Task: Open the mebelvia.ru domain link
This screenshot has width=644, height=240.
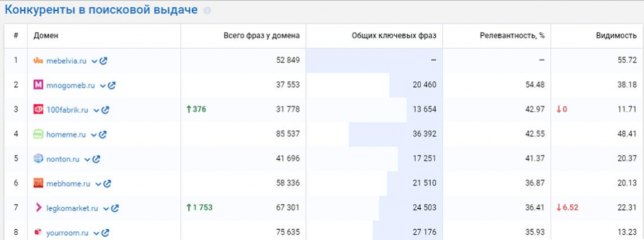Action: pyautogui.click(x=66, y=61)
